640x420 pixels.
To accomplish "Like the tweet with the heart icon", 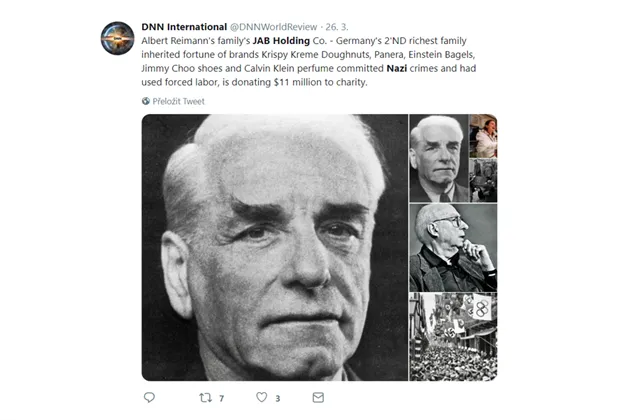I will pos(262,397).
